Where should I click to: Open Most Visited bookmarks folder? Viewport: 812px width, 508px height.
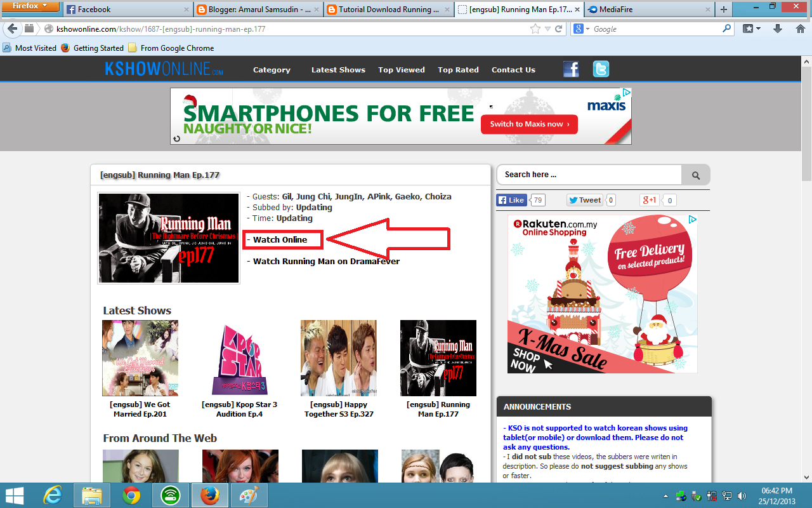point(30,48)
